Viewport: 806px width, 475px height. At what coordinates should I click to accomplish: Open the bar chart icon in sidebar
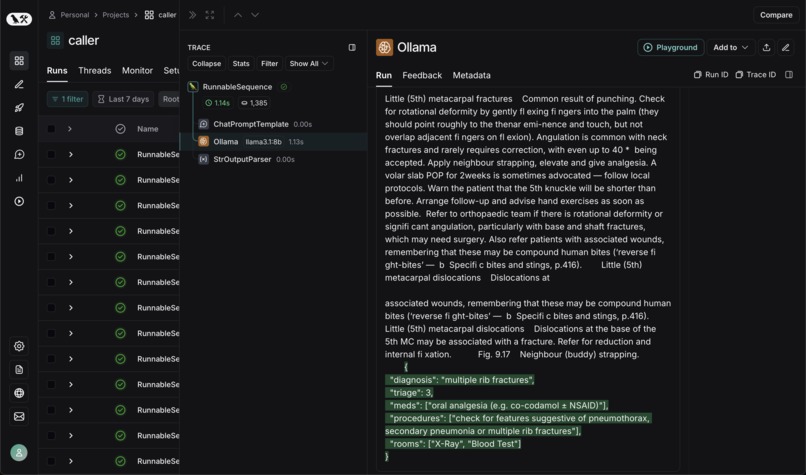[19, 178]
